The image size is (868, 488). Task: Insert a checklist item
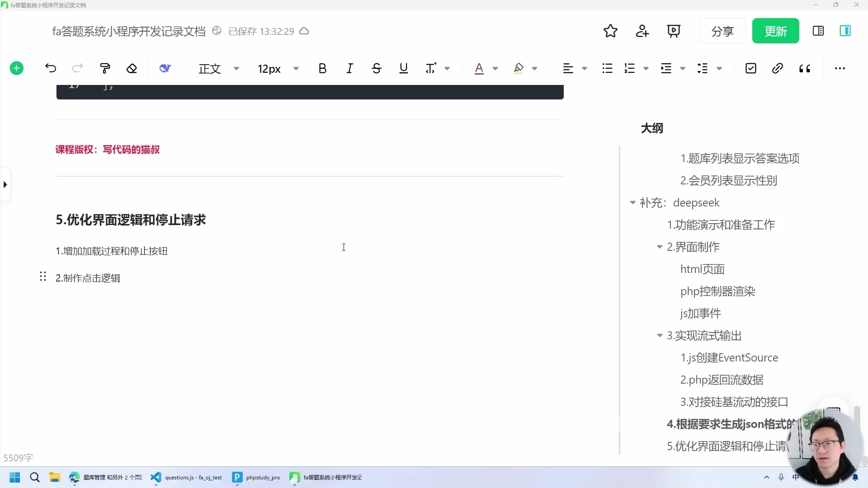pyautogui.click(x=750, y=68)
